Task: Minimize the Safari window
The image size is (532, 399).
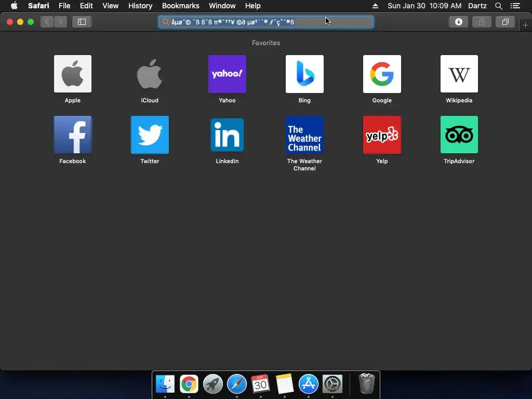Action: coord(20,22)
